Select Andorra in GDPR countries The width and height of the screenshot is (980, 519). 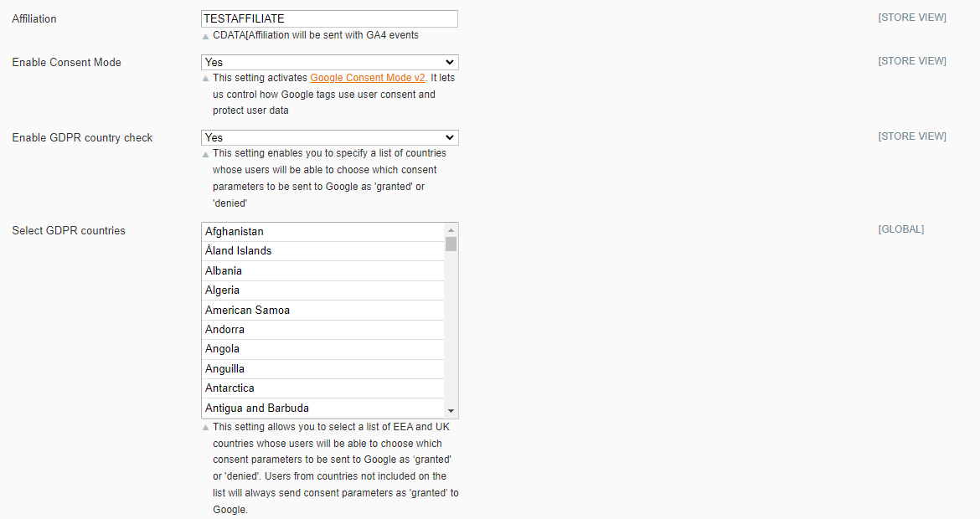[x=322, y=330]
